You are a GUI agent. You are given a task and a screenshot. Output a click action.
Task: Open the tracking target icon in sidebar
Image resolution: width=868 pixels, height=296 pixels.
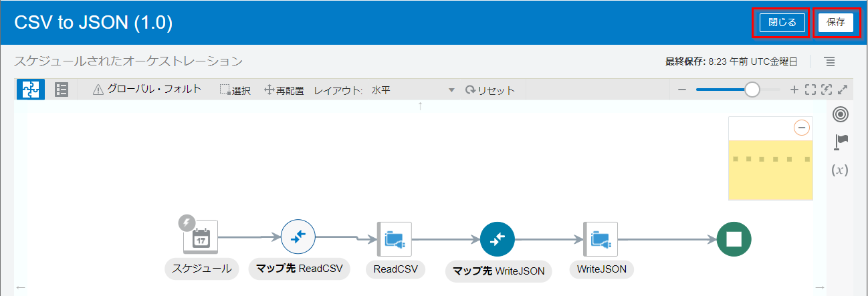click(x=840, y=114)
